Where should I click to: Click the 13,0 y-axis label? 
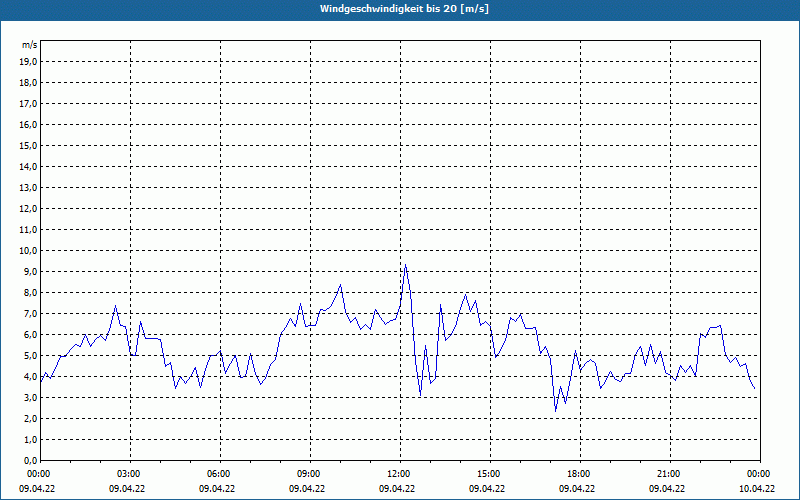tap(29, 188)
